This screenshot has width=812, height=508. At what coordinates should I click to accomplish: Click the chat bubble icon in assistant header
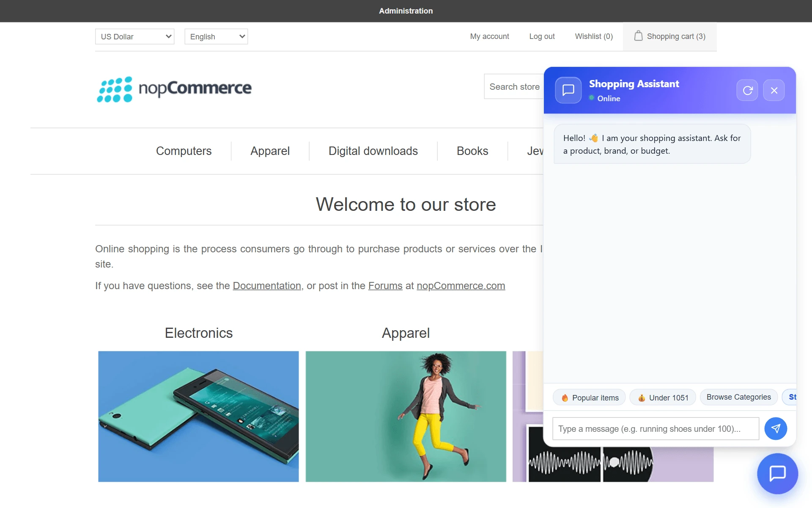(x=568, y=90)
